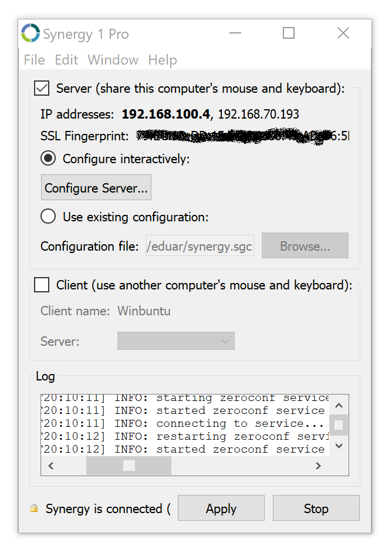The image size is (392, 546).
Task: Expand the Server address dropdown
Action: (175, 341)
